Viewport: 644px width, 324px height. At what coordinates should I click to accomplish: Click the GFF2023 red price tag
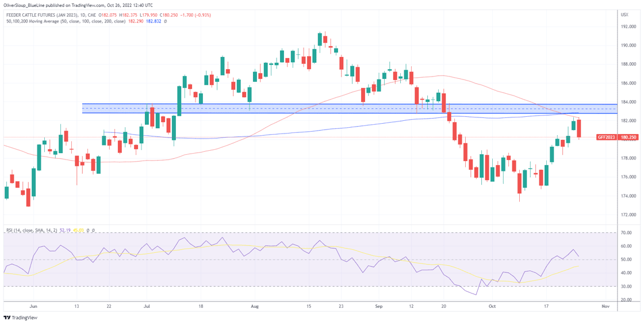(x=606, y=138)
